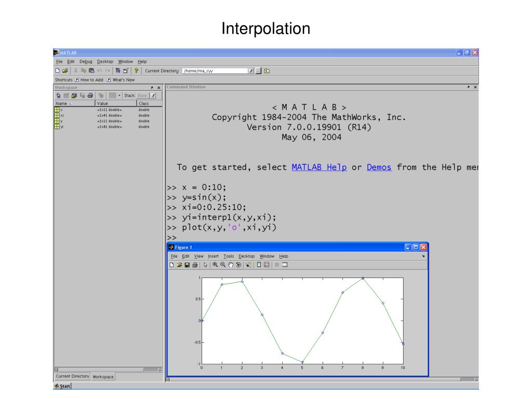This screenshot has height=399, width=532.
Task: Click the yellow question mark Help icon
Action: coord(136,71)
